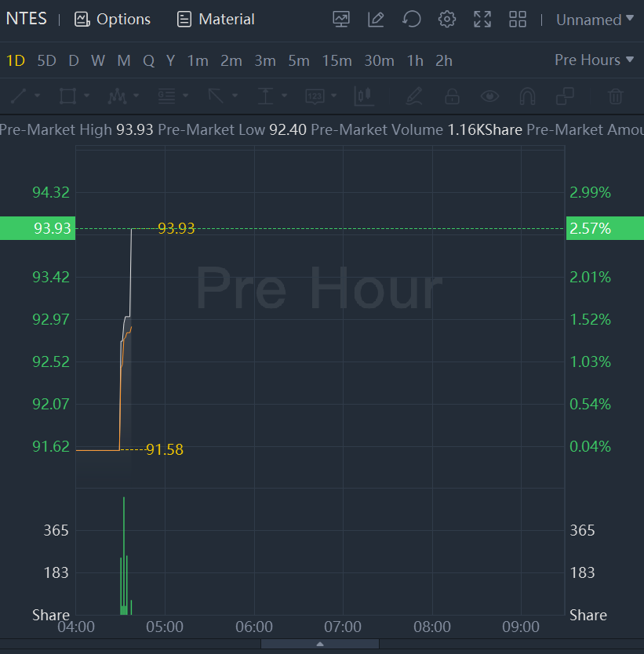Expand the bottom panel collapse handle
Viewport: 644px width, 654px height.
[x=319, y=644]
